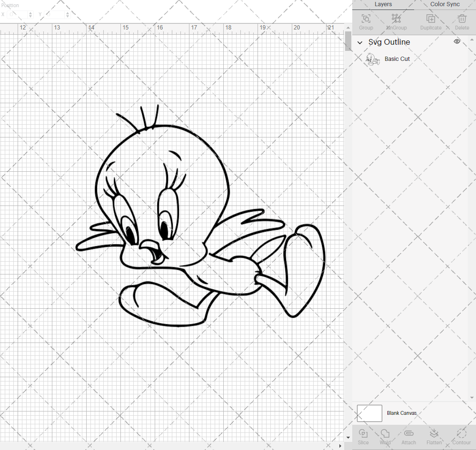Click the Tweety bird outline on canvas

[x=200, y=216]
